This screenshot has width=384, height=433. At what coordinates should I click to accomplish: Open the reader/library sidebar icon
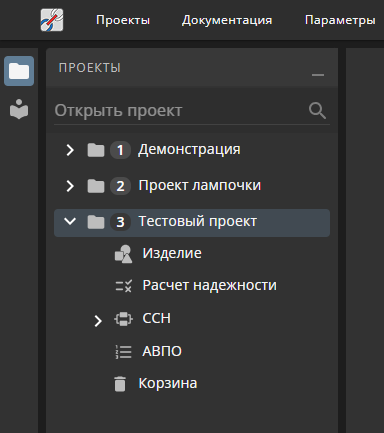coord(19,109)
